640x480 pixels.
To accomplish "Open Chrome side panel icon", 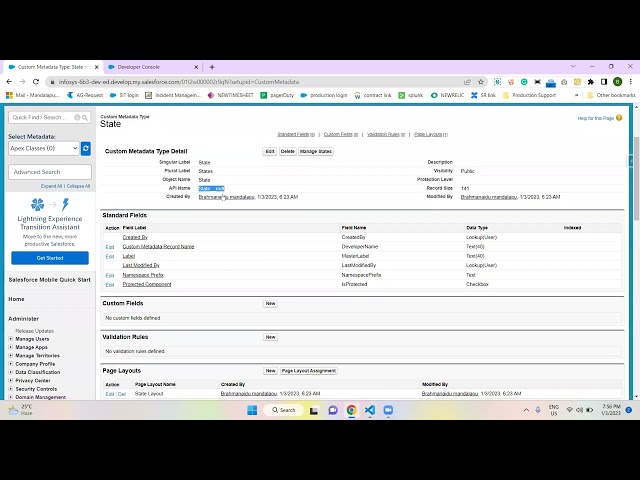I will pyautogui.click(x=604, y=82).
